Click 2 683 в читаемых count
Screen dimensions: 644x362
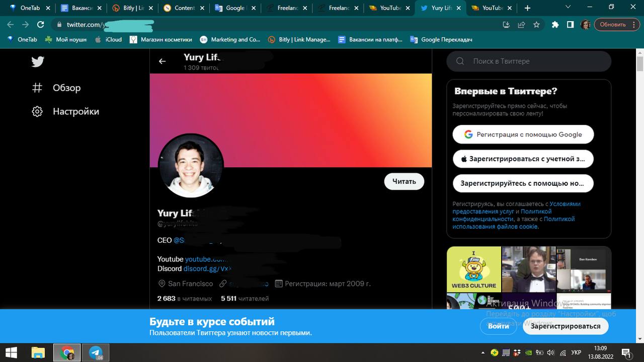(x=184, y=299)
